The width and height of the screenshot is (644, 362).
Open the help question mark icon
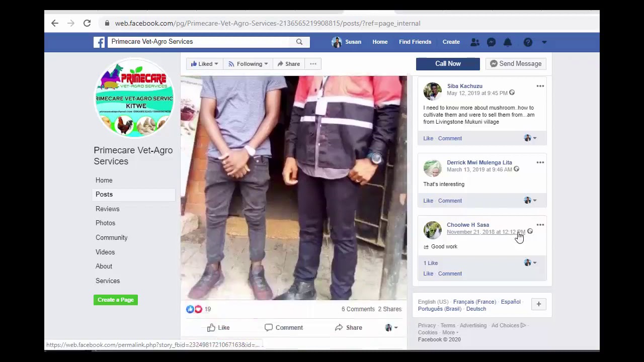(x=528, y=42)
